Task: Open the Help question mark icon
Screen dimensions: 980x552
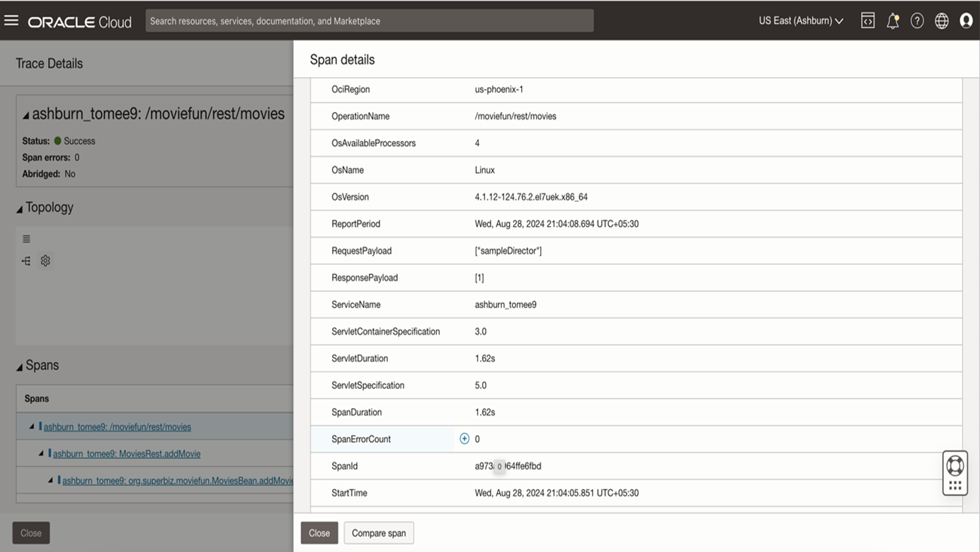Action: pos(917,21)
